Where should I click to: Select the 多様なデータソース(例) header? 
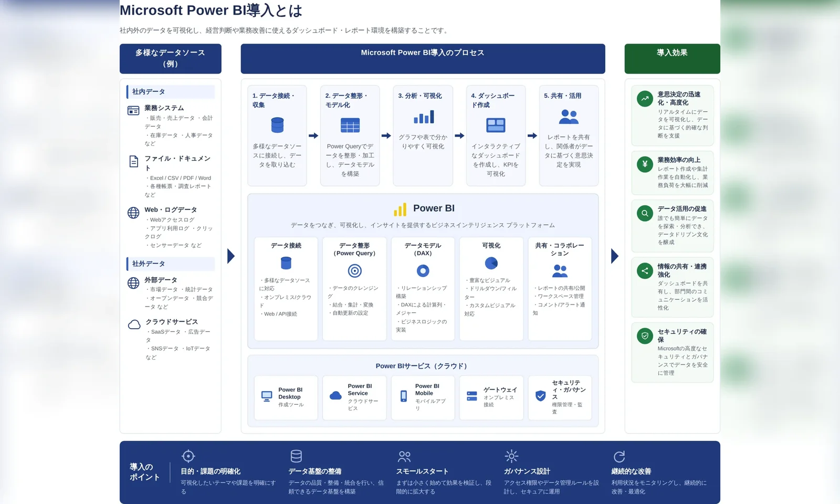[170, 58]
